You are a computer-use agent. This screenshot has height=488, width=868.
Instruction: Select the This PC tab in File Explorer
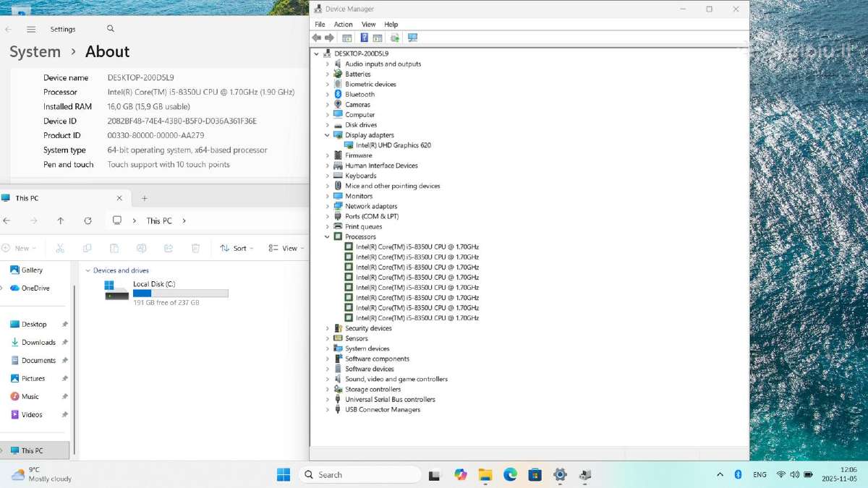[x=65, y=198]
